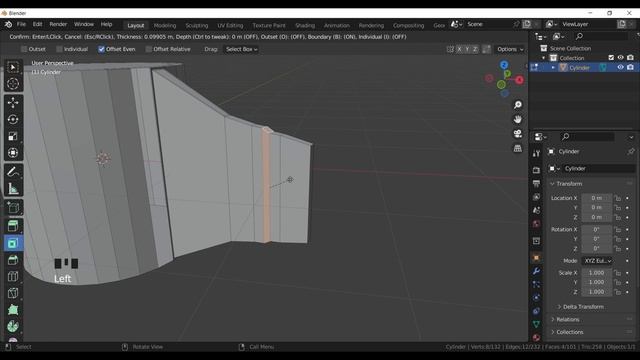The image size is (640, 360).
Task: Switch to the Sculpting workspace tab
Action: pos(196,25)
